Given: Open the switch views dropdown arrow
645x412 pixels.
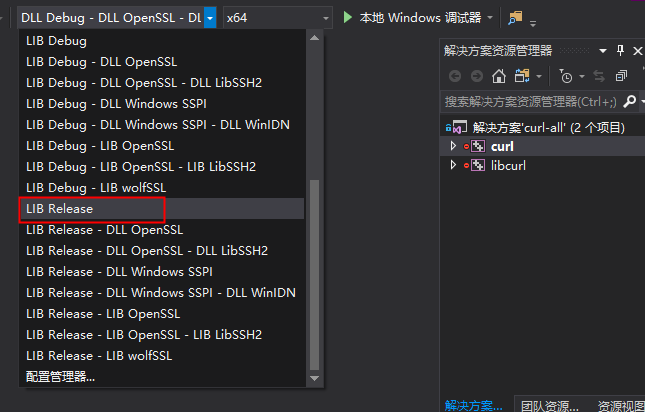Looking at the screenshot, I should pos(539,76).
